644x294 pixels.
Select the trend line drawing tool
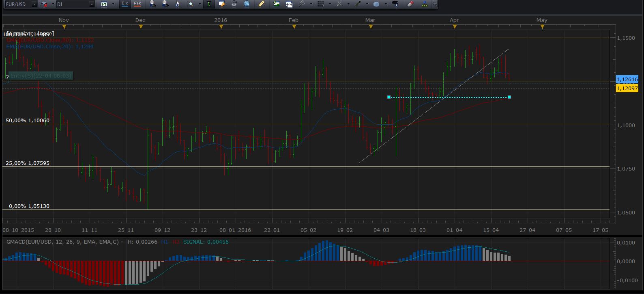(x=358, y=4)
